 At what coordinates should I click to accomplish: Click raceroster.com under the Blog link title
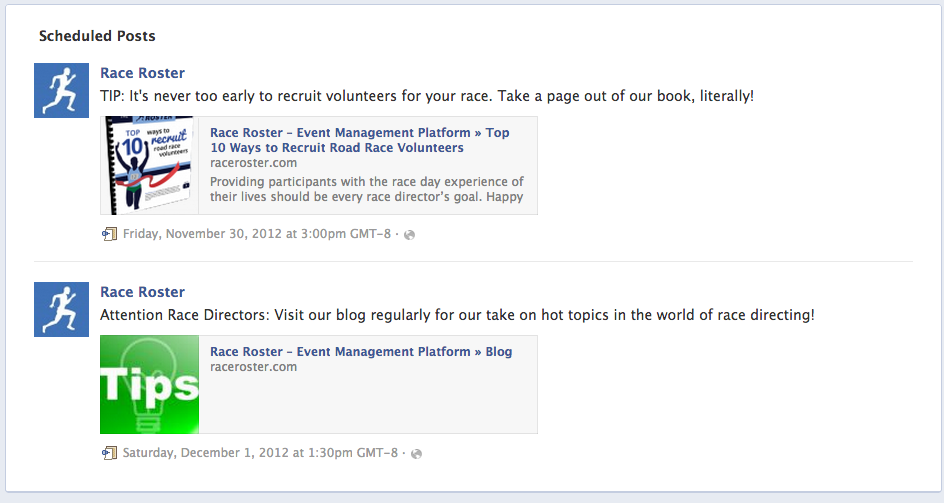click(253, 367)
